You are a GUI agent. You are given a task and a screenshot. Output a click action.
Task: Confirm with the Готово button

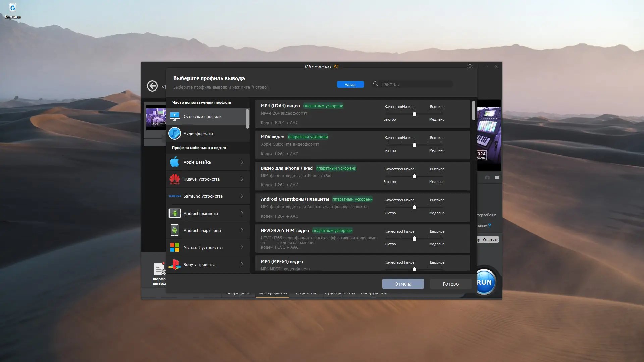click(x=450, y=284)
